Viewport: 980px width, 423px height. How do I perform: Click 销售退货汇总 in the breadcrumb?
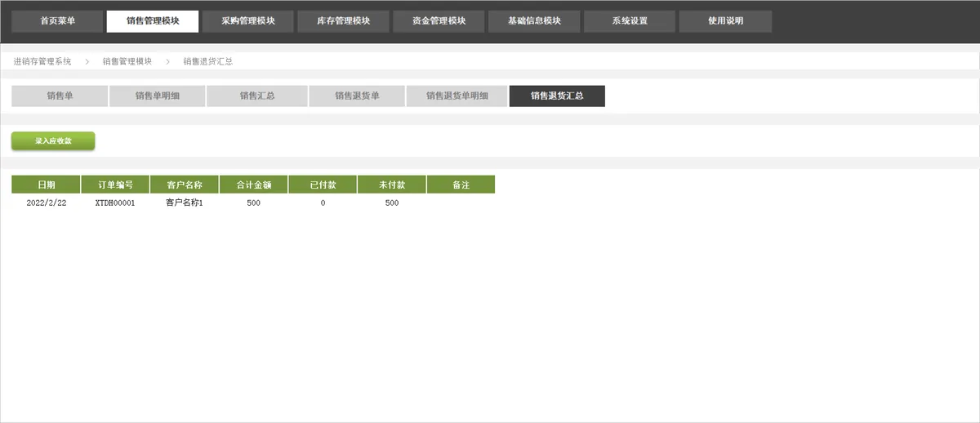click(207, 61)
